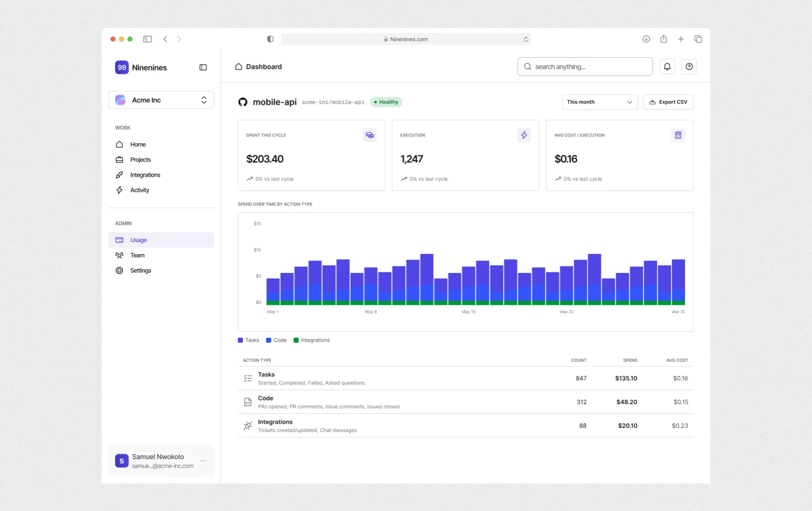Open Integrations in the sidebar

[x=161, y=175]
